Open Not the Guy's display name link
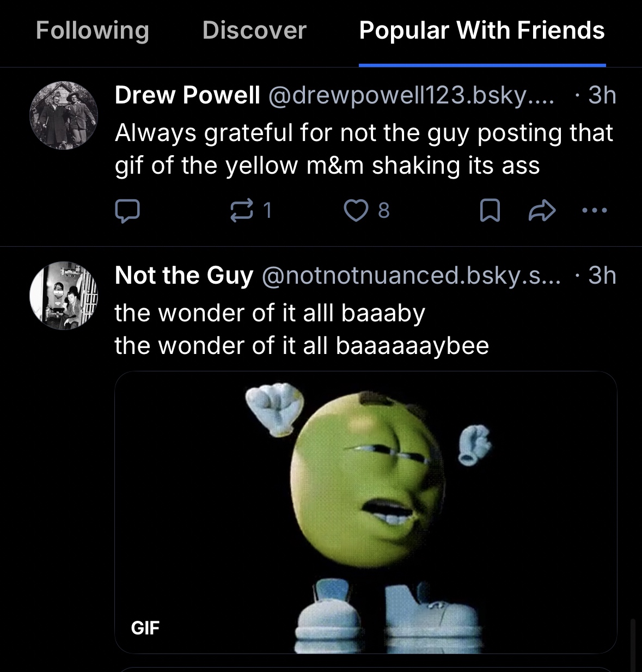This screenshot has width=642, height=672. (184, 276)
